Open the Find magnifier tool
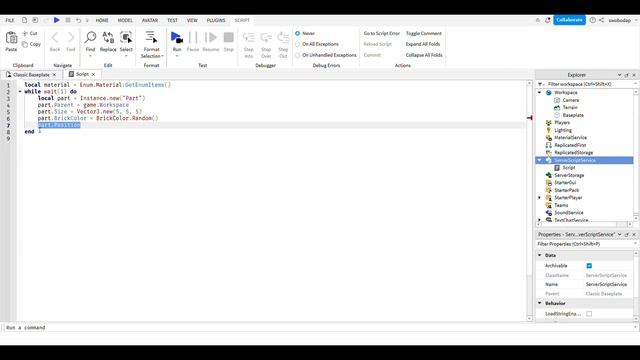 click(90, 37)
